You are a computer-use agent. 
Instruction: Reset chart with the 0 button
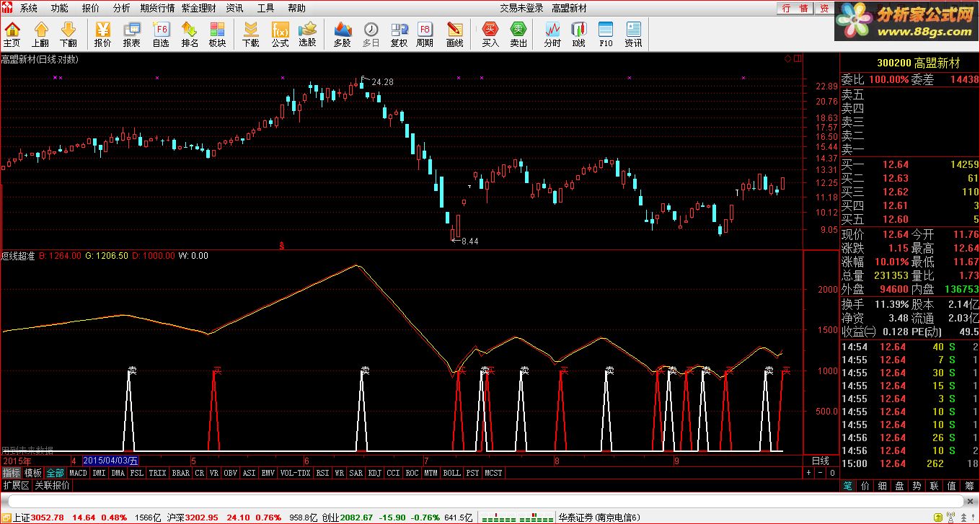click(832, 473)
